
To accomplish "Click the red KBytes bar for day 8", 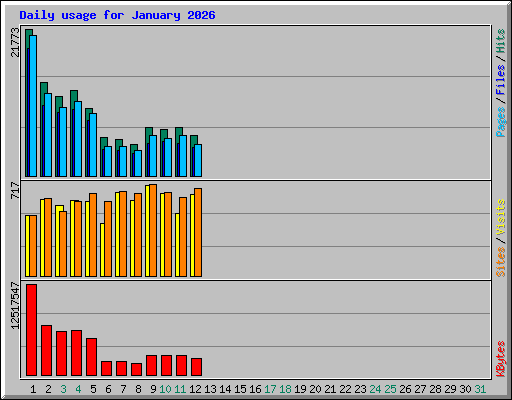I will point(136,369).
